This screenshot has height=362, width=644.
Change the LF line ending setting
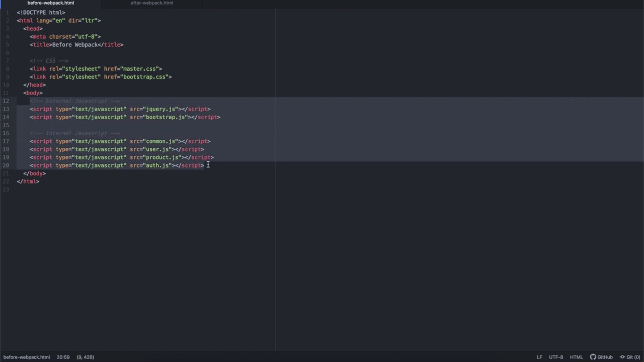point(539,357)
